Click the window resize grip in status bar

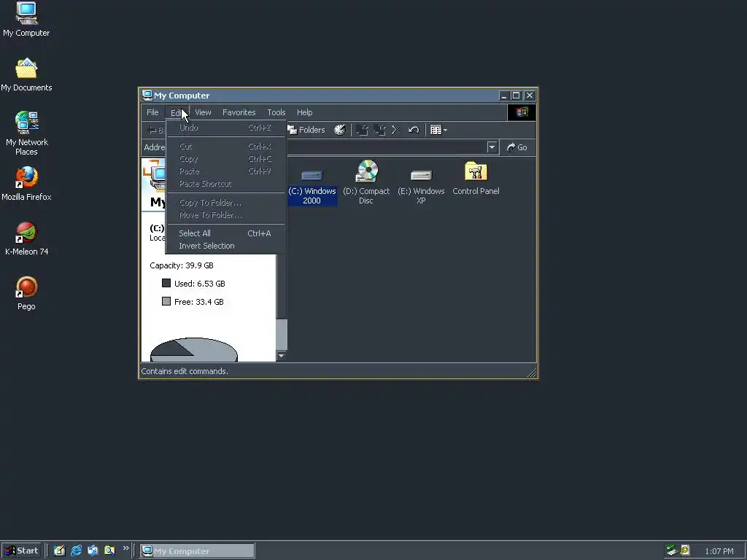[x=531, y=373]
